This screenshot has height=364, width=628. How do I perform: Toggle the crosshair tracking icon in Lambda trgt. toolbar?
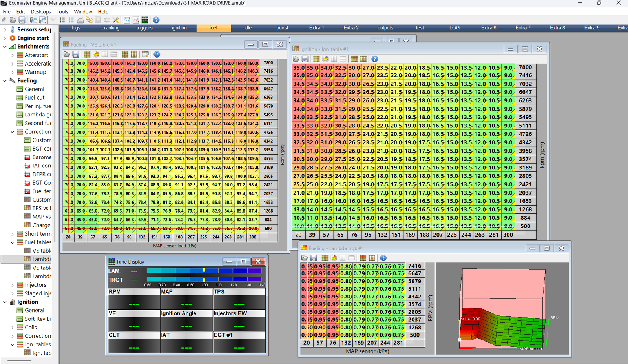(x=363, y=258)
